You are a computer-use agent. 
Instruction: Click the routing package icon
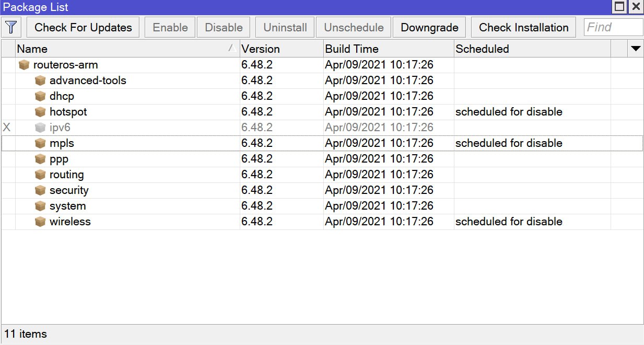(x=40, y=175)
